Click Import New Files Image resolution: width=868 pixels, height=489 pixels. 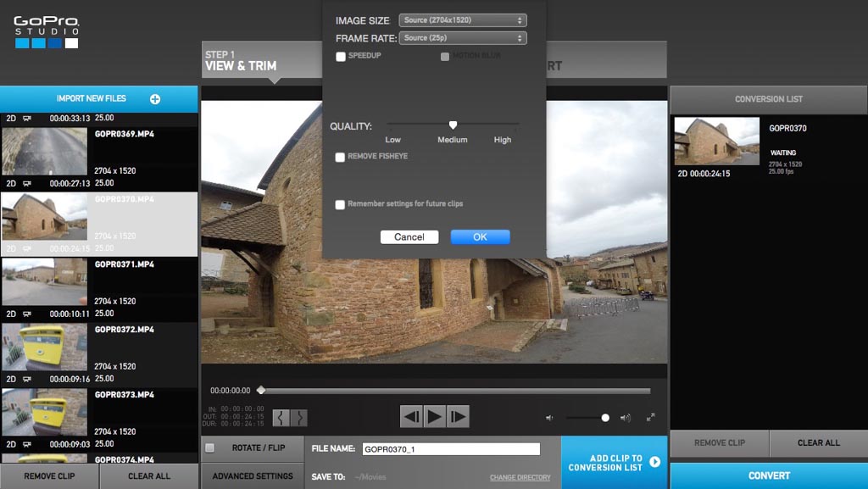pos(98,99)
